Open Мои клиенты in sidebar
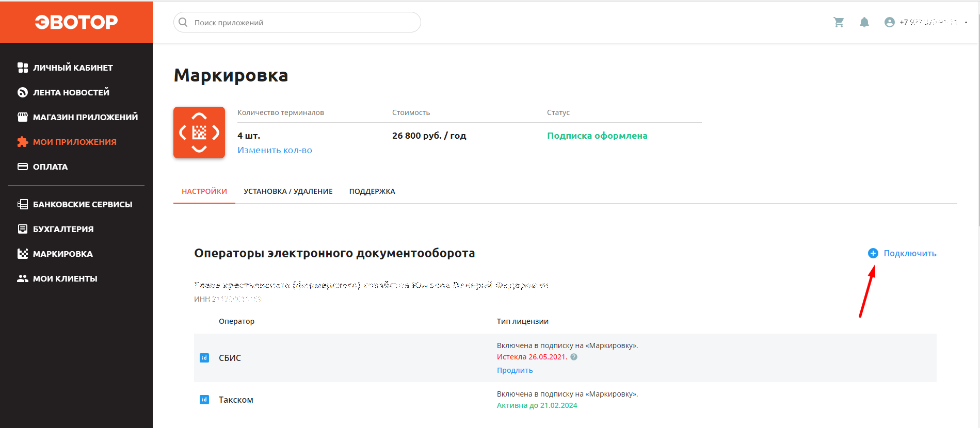 click(65, 278)
